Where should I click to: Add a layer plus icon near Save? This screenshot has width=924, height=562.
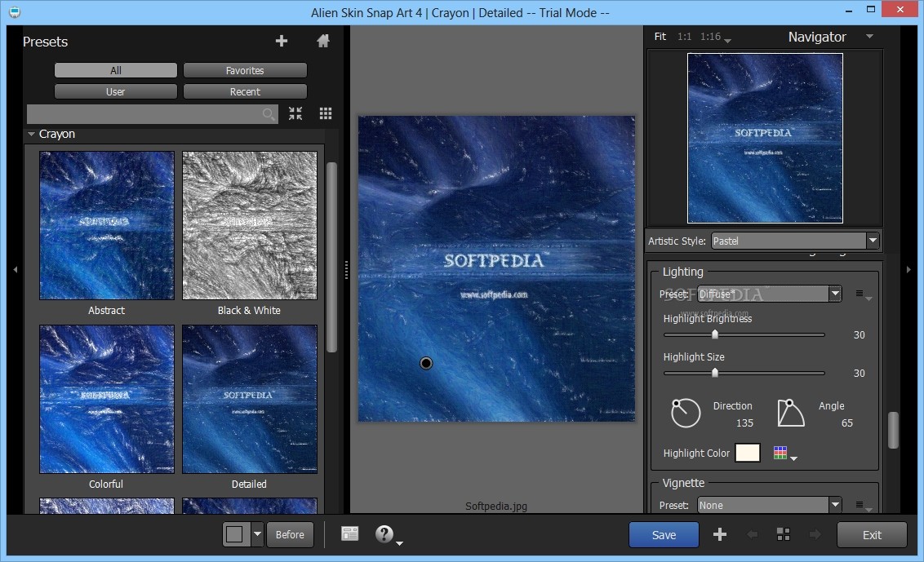(x=719, y=534)
